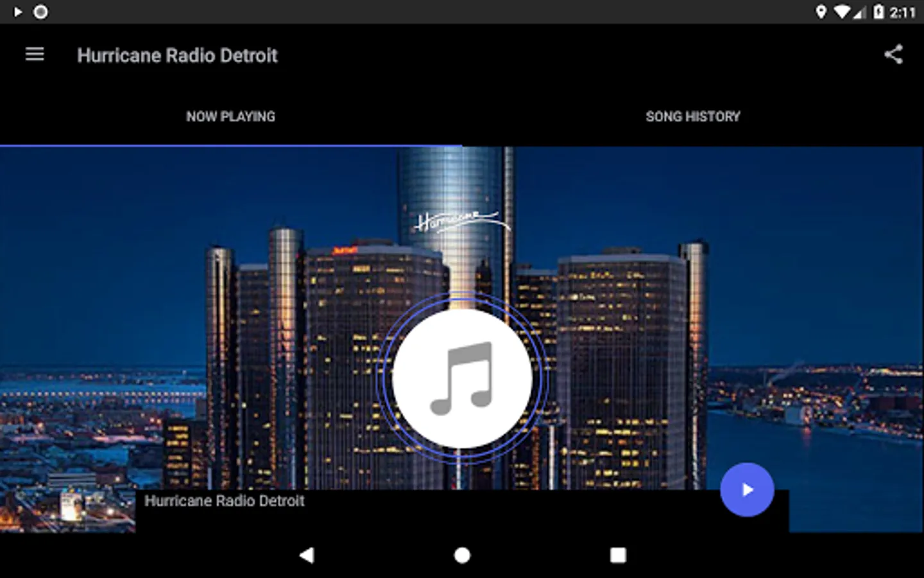Screen dimensions: 924x578
Task: Tap the cellular signal status icon
Action: coord(860,12)
